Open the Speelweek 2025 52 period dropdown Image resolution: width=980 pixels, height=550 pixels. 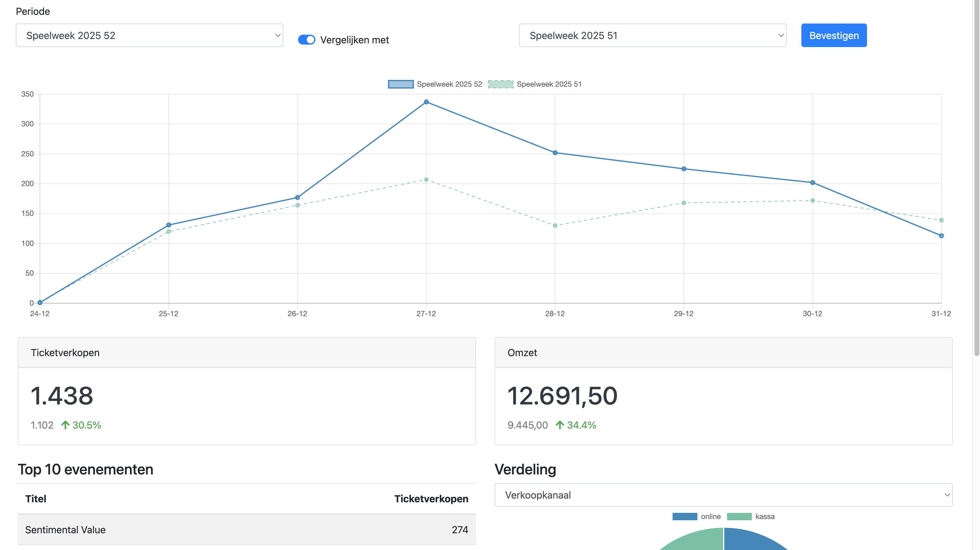[149, 35]
